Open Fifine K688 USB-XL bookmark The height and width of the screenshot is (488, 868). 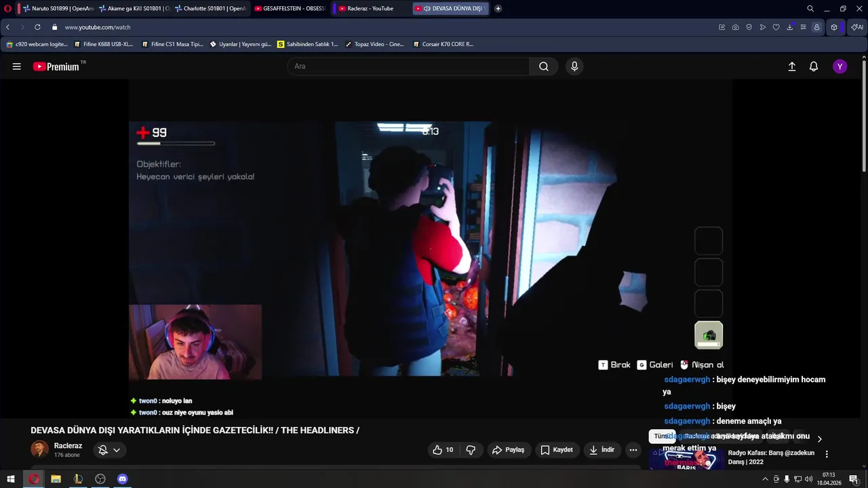point(104,44)
